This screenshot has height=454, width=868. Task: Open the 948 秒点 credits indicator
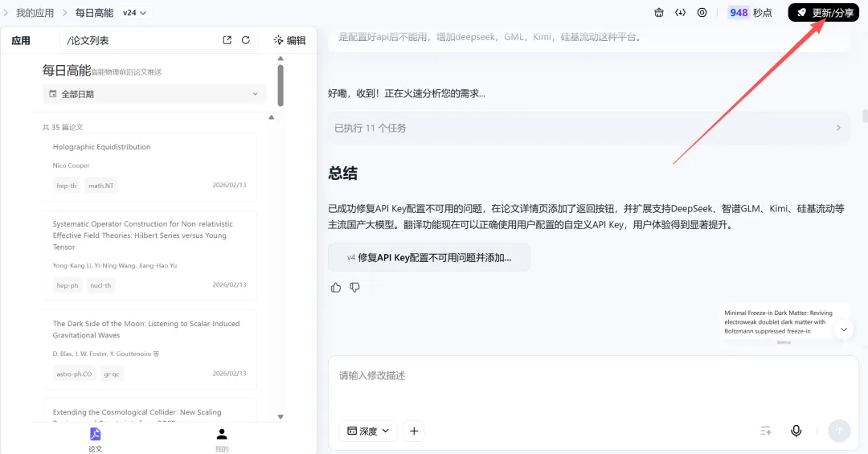pos(750,13)
